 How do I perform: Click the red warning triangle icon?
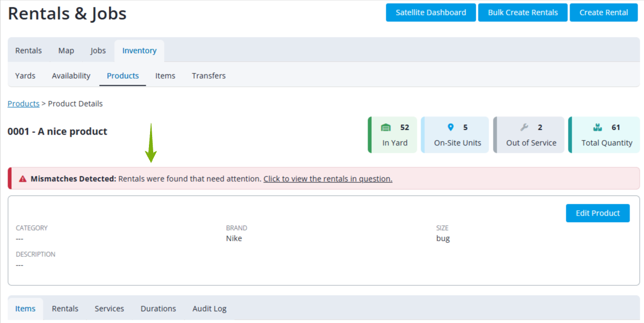point(23,179)
